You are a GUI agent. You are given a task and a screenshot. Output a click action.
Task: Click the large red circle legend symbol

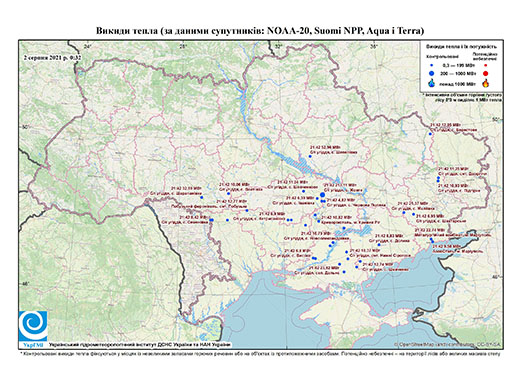pyautogui.click(x=485, y=74)
